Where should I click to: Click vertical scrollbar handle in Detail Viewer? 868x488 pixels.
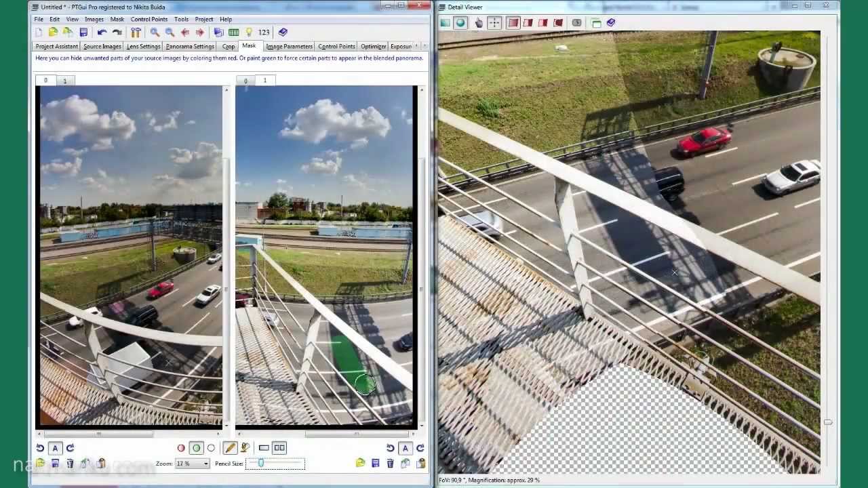[827, 422]
